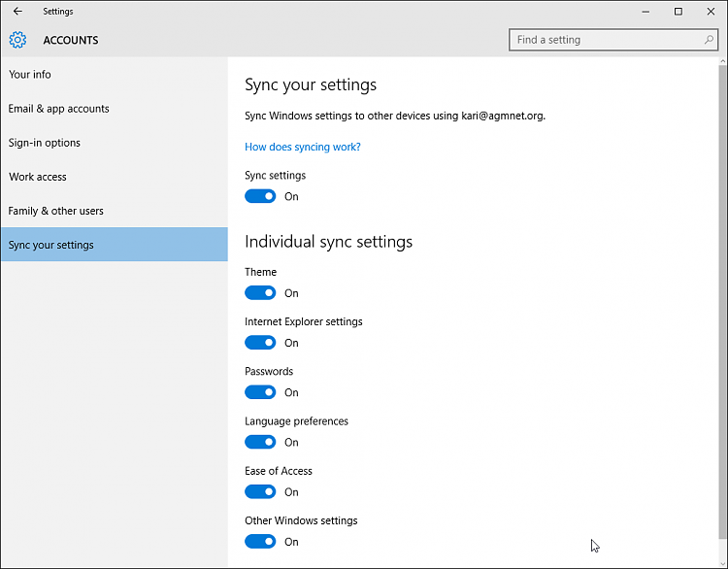
Task: Go to Work access
Action: coord(115,177)
